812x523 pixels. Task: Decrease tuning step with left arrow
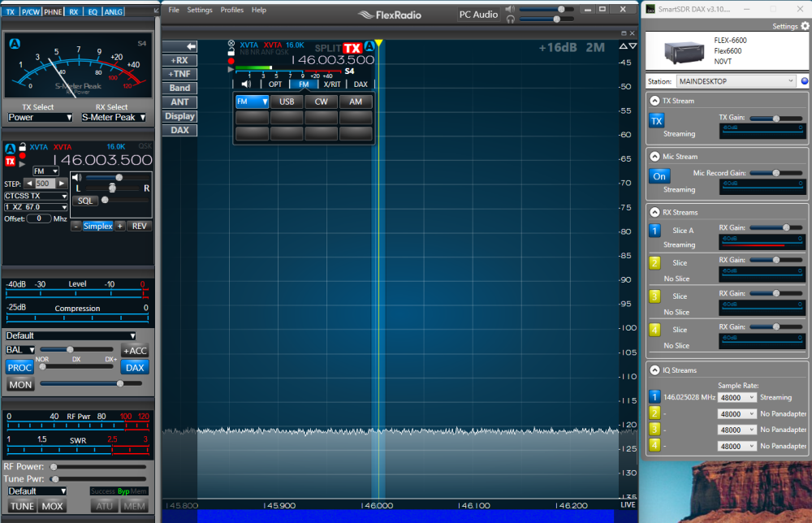point(29,184)
